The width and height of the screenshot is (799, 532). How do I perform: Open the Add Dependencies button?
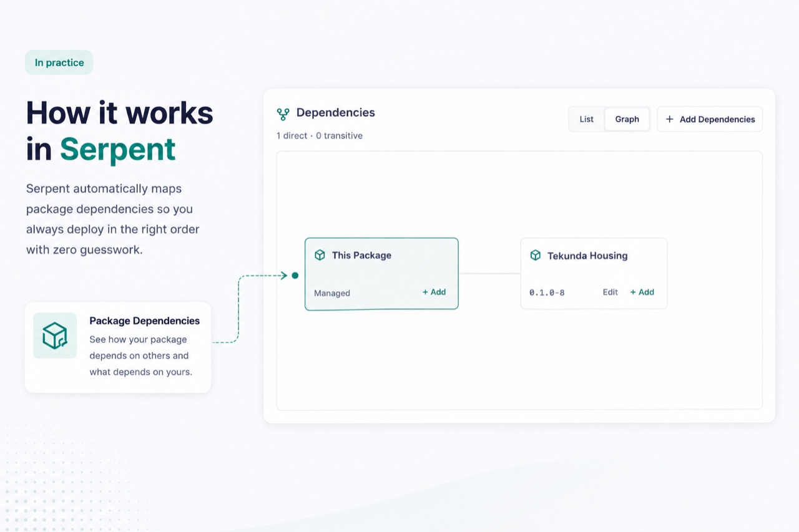click(x=710, y=119)
